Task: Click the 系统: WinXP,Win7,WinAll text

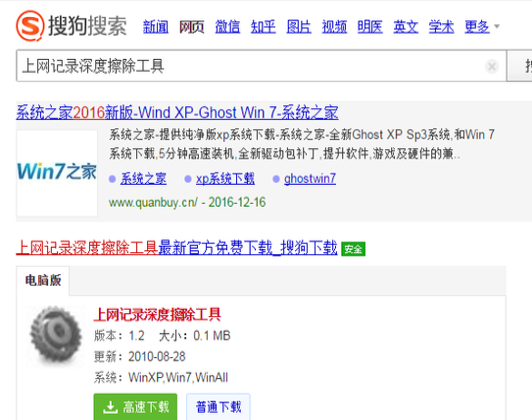Action: (161, 378)
